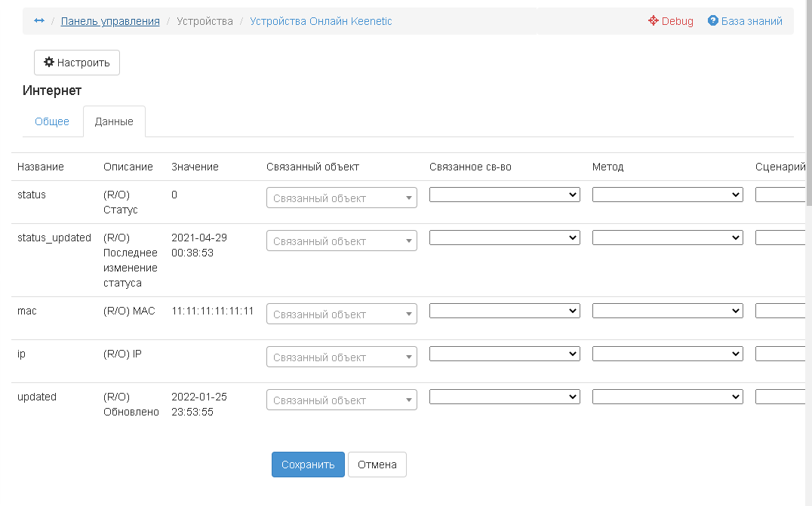Open method dropdown for the status row

tap(667, 195)
